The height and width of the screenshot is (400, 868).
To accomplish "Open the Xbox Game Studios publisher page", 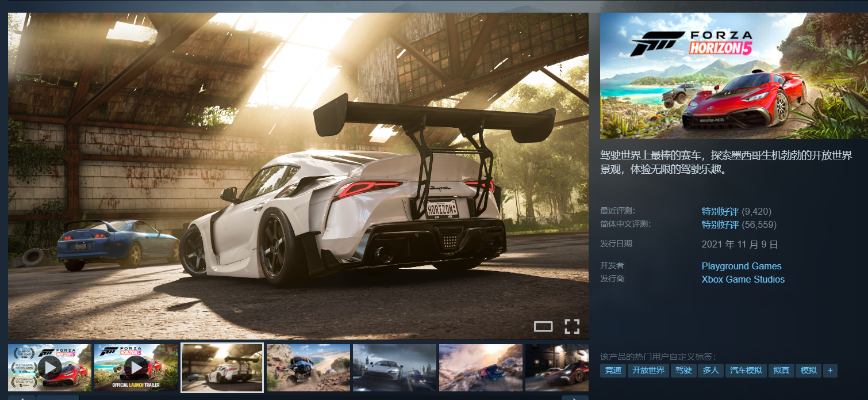I will click(743, 279).
